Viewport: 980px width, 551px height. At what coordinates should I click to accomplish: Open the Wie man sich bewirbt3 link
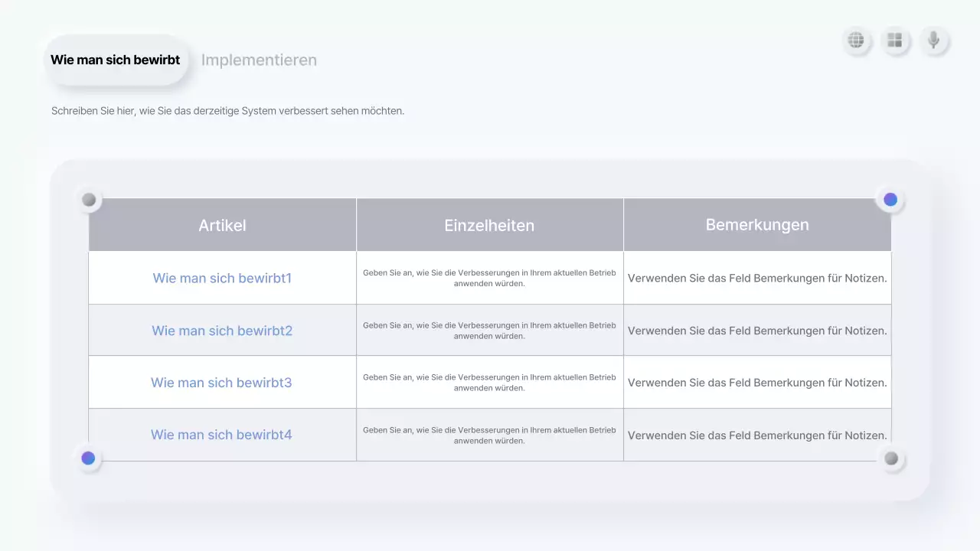pyautogui.click(x=221, y=383)
